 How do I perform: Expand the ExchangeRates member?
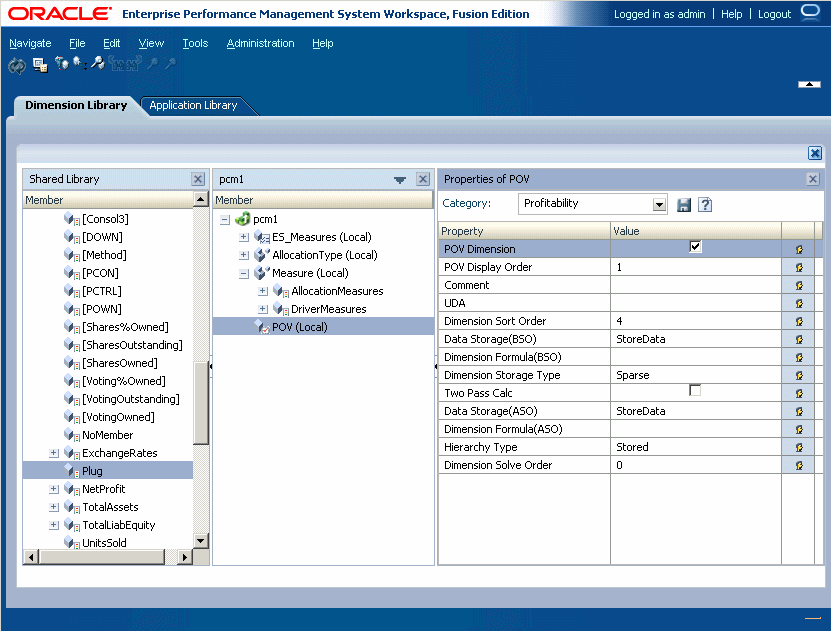pos(54,454)
